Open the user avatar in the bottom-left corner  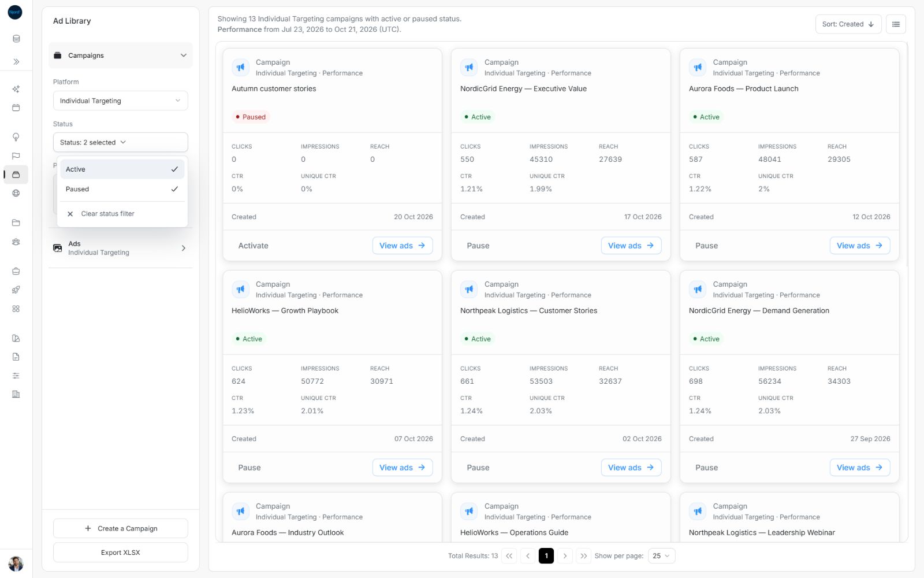pos(16,564)
